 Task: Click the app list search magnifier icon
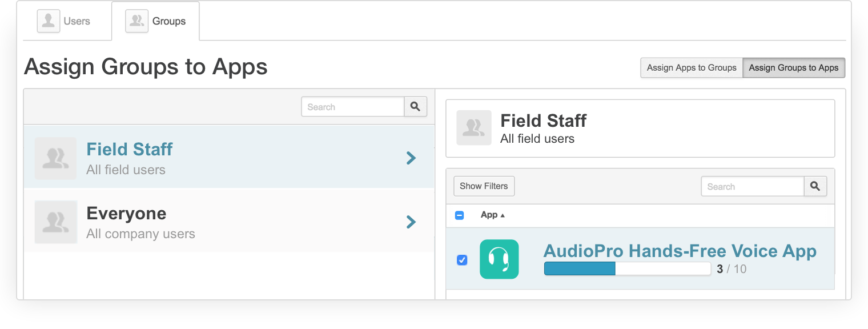point(815,186)
